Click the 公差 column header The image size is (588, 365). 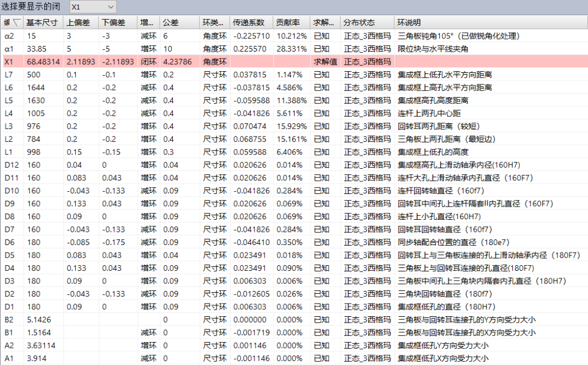(x=170, y=23)
